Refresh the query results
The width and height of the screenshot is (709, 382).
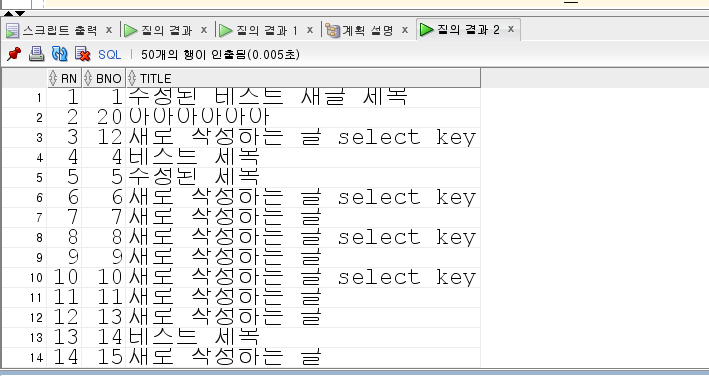coord(59,54)
